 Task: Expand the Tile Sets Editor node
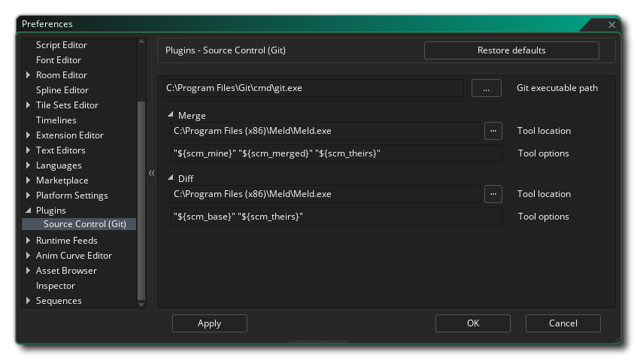click(28, 105)
